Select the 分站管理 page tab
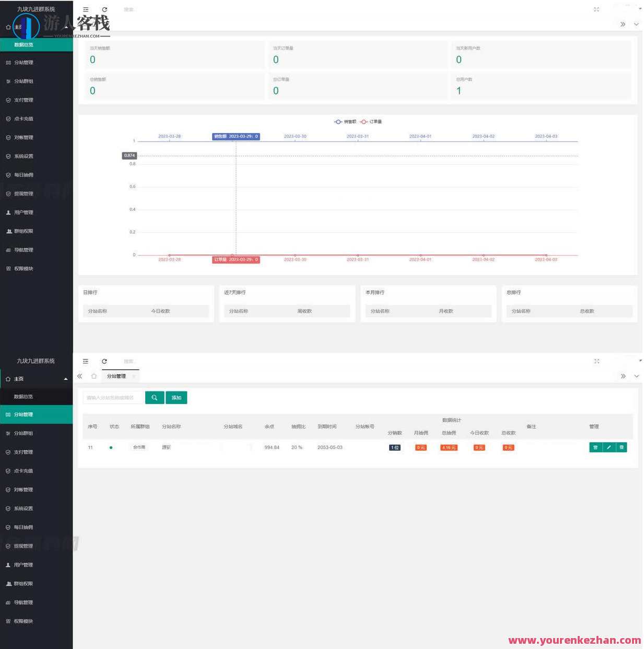The image size is (644, 649). click(116, 376)
